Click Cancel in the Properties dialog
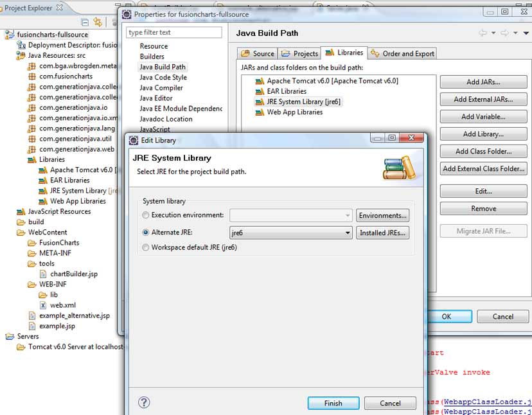The height and width of the screenshot is (415, 532). coord(503,317)
